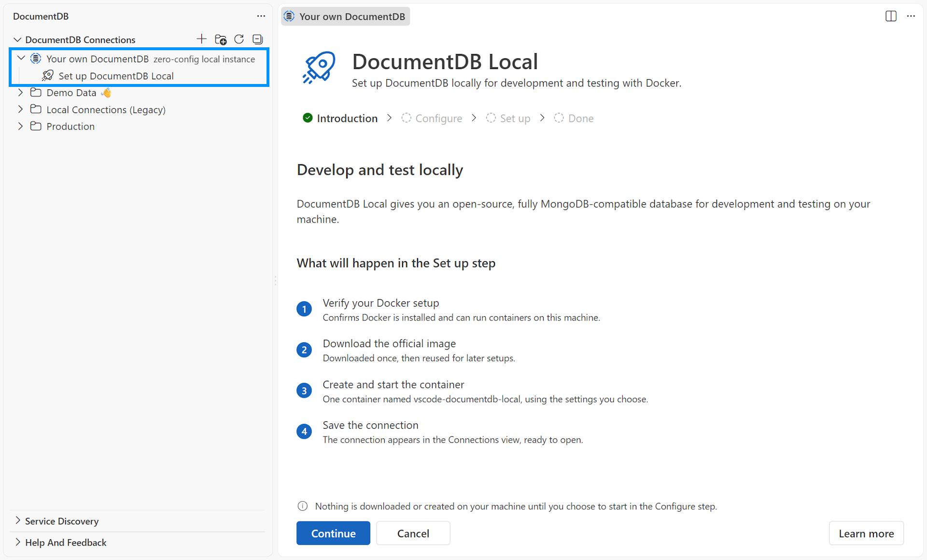Expand the Help And Feedback section

click(x=18, y=542)
